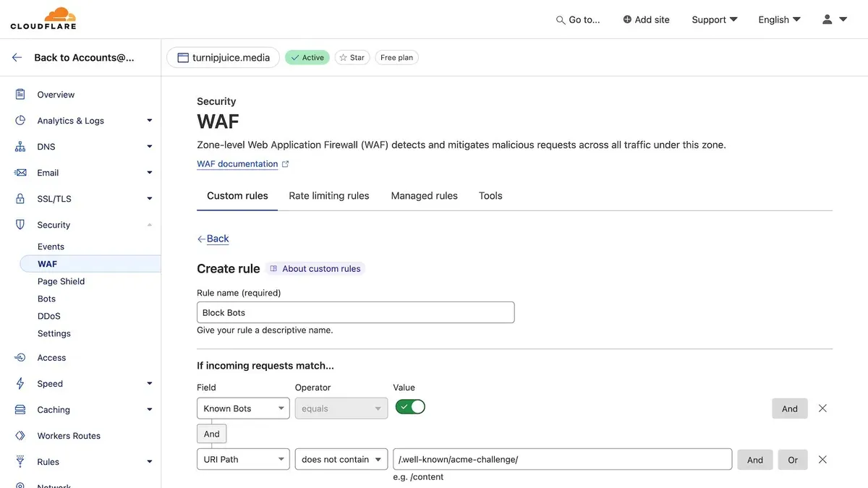This screenshot has width=868, height=488.
Task: Click the And connector between conditions
Action: point(212,434)
